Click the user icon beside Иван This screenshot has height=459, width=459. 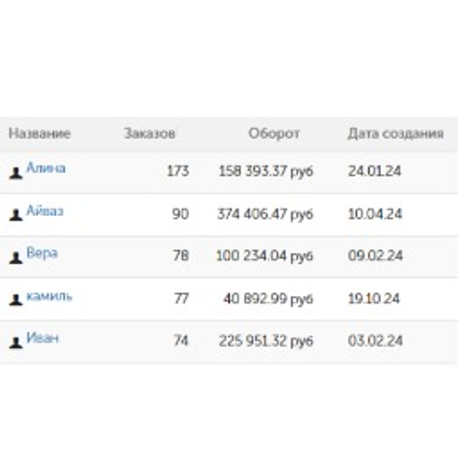[16, 343]
